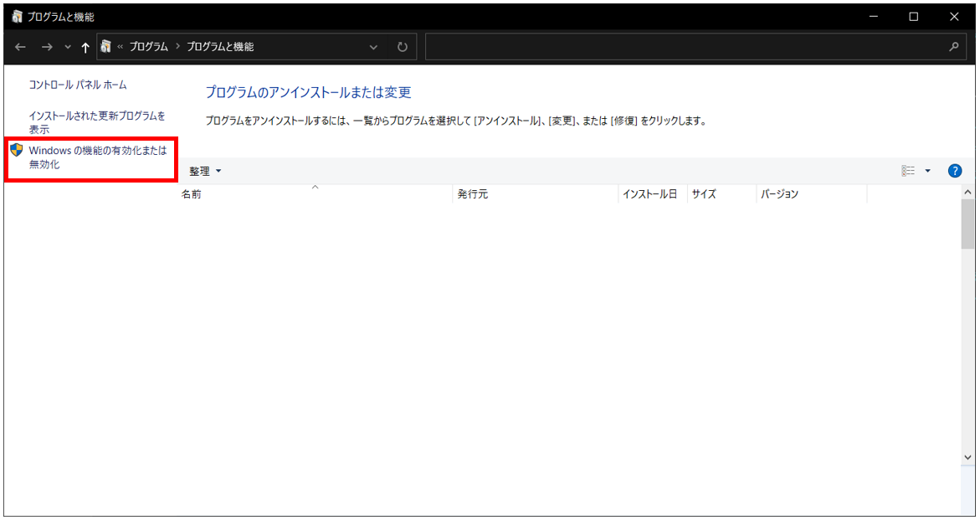Minimize the プログラムと機能 window

pyautogui.click(x=873, y=17)
